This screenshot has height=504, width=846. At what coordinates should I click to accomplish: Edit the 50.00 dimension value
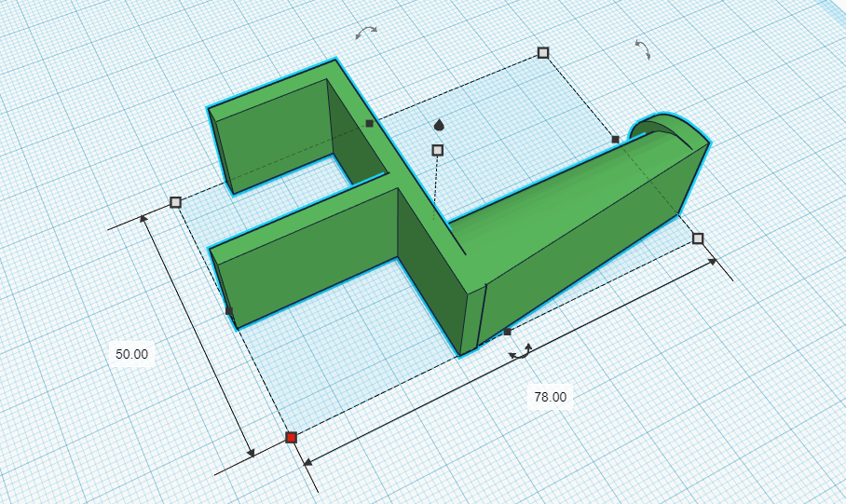[131, 354]
